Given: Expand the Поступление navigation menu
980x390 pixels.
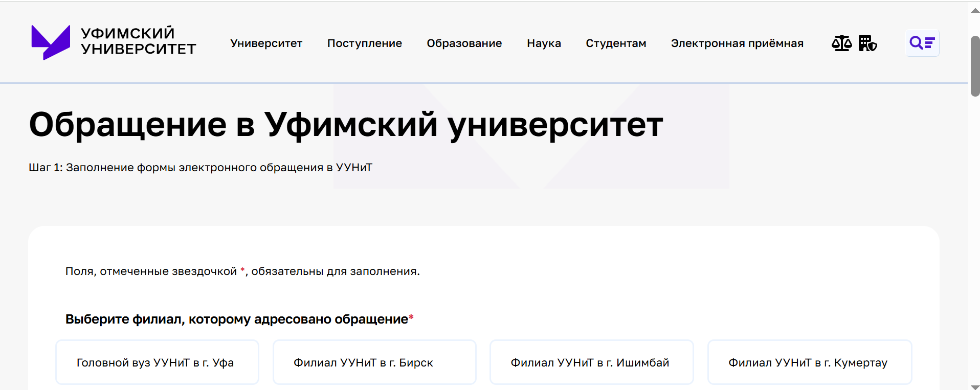Looking at the screenshot, I should pyautogui.click(x=364, y=43).
